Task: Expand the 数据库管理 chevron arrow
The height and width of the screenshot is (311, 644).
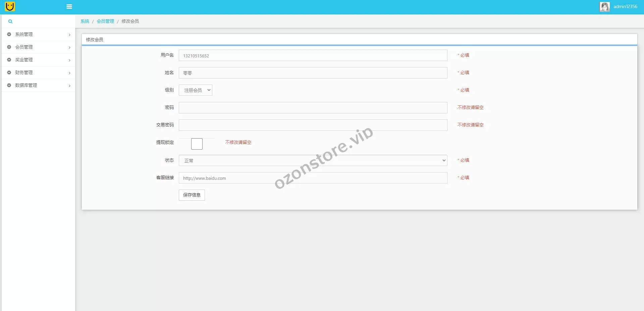Action: tap(69, 86)
